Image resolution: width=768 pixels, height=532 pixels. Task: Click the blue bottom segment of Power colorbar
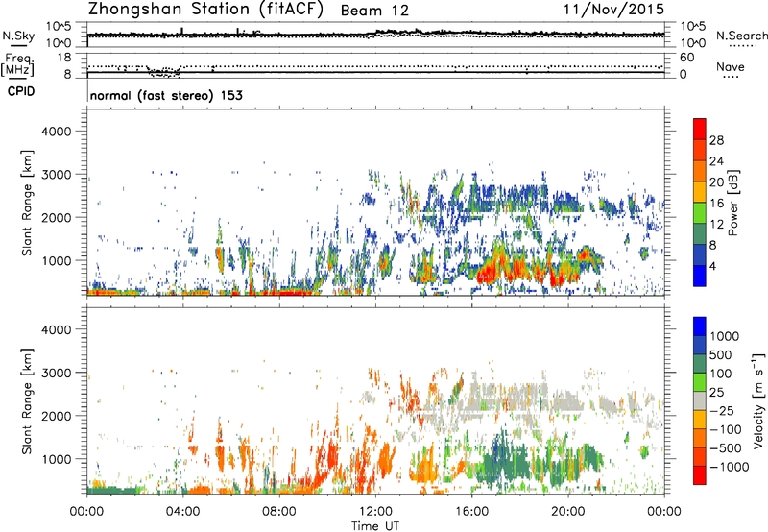click(x=700, y=276)
